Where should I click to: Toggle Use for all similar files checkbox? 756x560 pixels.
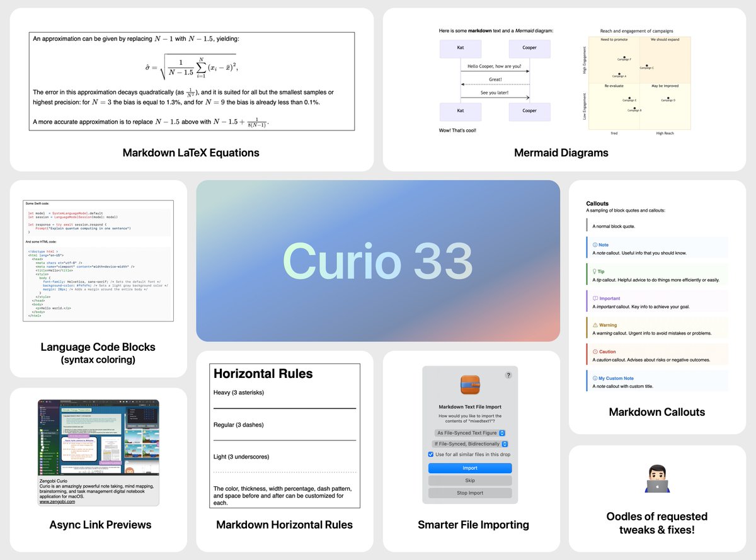tap(431, 454)
